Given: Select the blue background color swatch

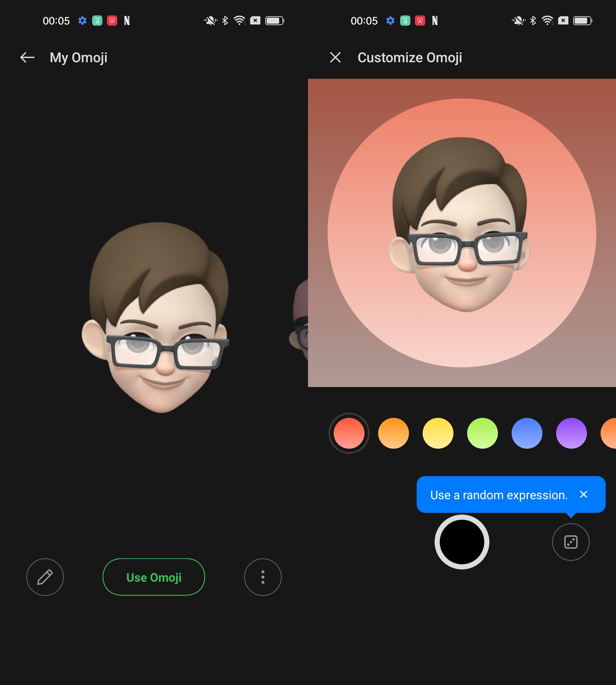Looking at the screenshot, I should (527, 433).
